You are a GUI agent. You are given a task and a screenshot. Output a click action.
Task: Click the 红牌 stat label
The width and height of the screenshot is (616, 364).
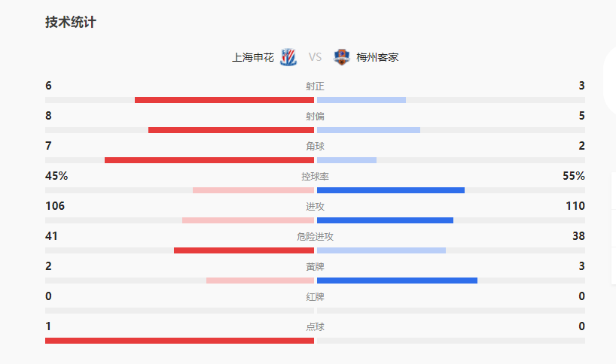[316, 296]
